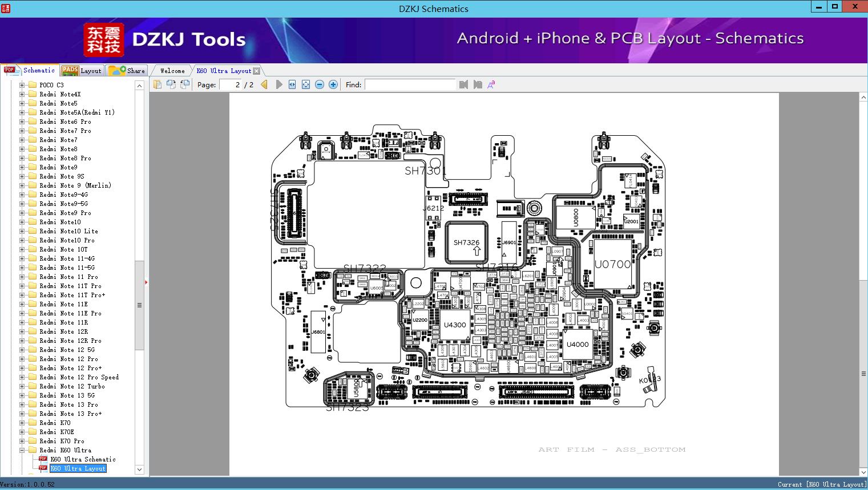Screen dimensions: 868x490
Task: Expand the Redmi Note7 Pro tree node
Action: pyautogui.click(x=22, y=131)
